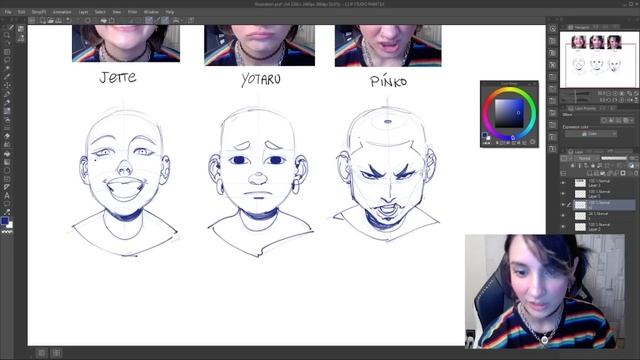Open the Window menu
Image resolution: width=640 pixels, height=360 pixels.
(x=151, y=12)
